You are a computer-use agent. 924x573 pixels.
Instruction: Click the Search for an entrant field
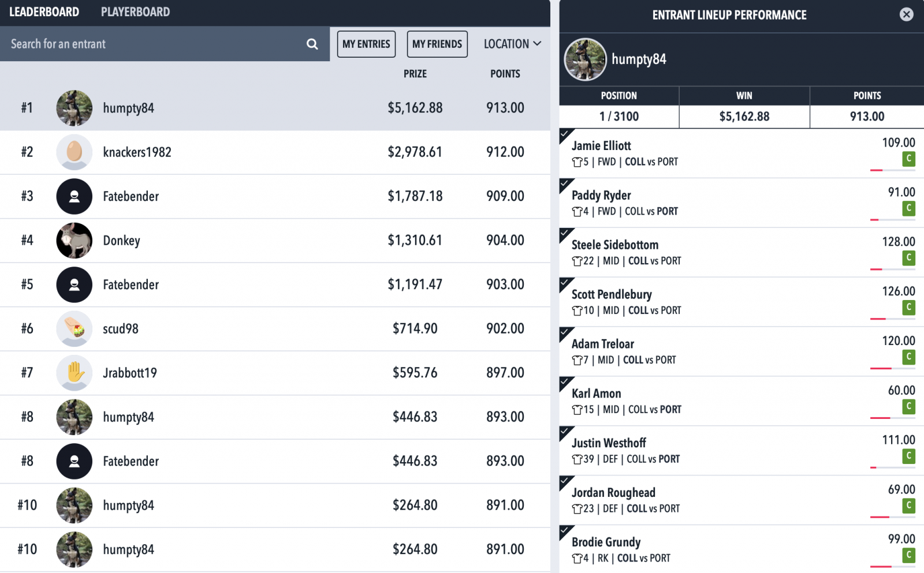tap(165, 44)
